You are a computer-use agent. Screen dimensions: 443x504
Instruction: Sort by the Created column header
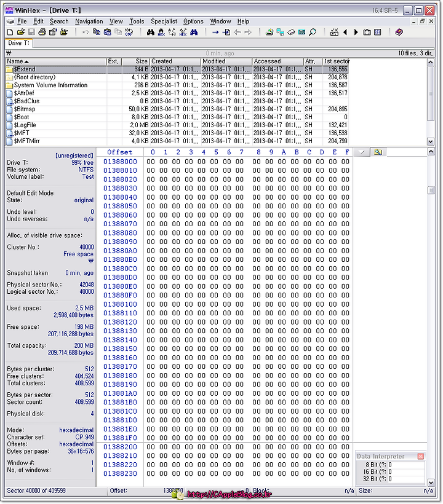coord(175,61)
